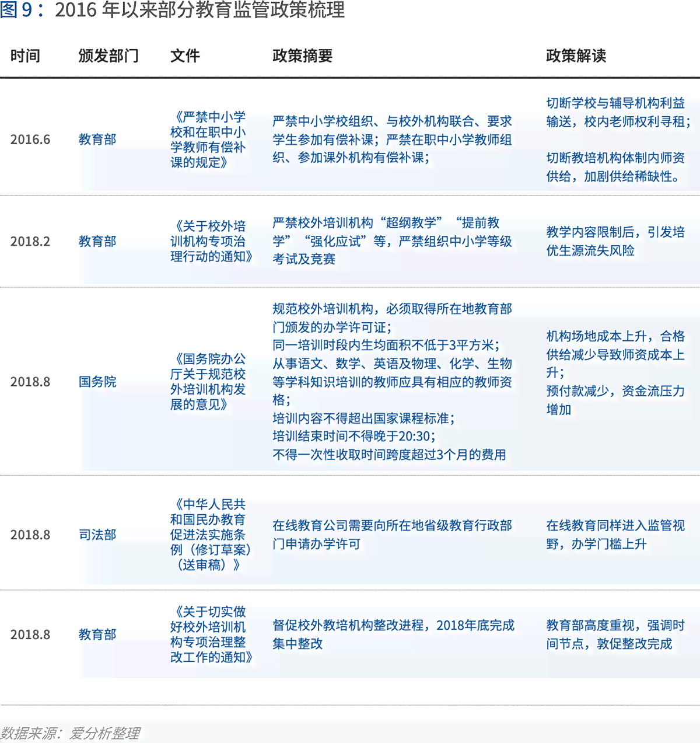The image size is (700, 743).
Task: Click the '国务院' department cell
Action: [97, 382]
